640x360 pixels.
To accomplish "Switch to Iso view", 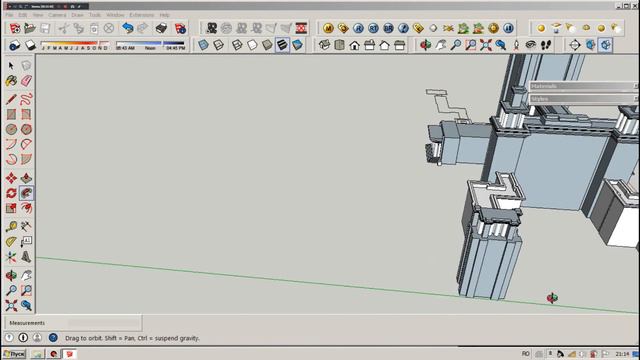I will pos(324,45).
